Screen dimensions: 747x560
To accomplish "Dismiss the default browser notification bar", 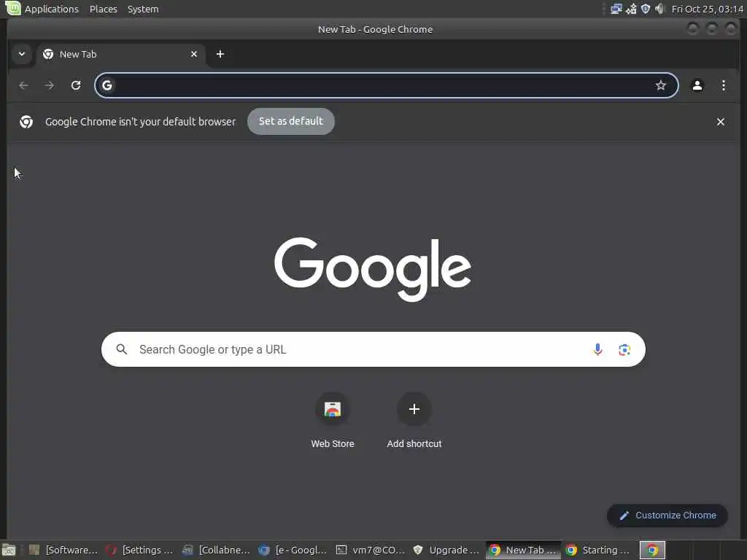I will (x=720, y=122).
